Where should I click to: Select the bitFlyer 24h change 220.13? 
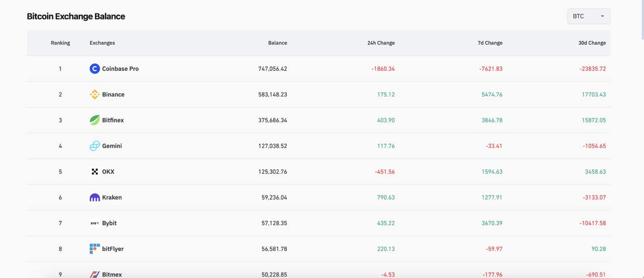pos(386,248)
